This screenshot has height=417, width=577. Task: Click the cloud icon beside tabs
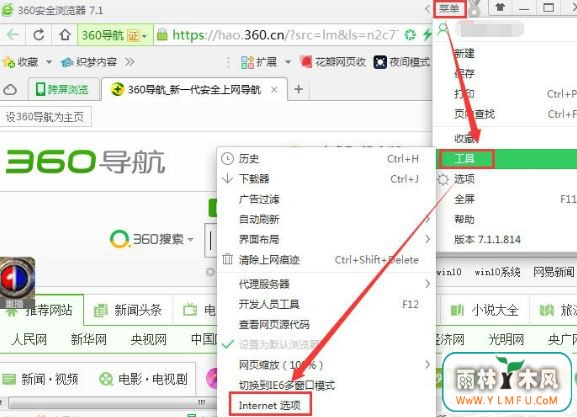tap(10, 89)
